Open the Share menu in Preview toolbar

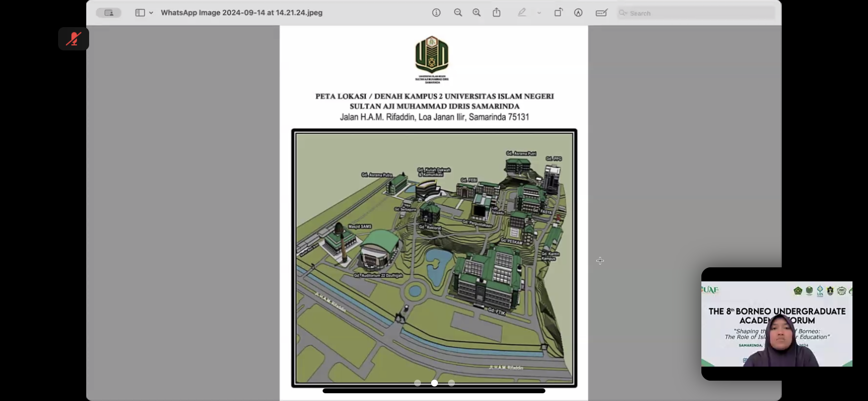tap(496, 13)
